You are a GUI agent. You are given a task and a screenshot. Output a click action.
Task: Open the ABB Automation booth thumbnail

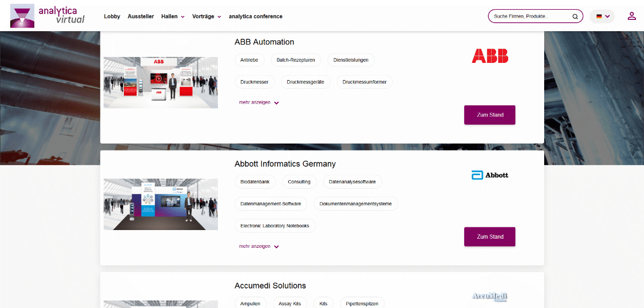click(x=160, y=83)
